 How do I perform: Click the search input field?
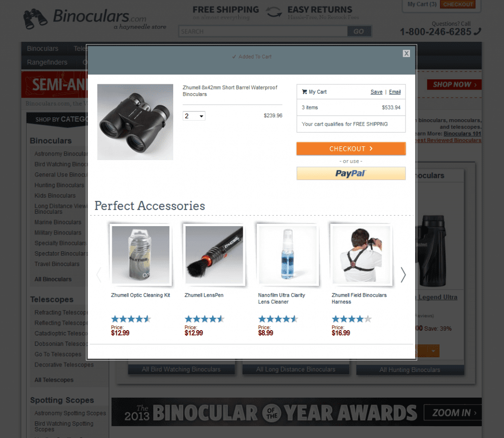[263, 31]
